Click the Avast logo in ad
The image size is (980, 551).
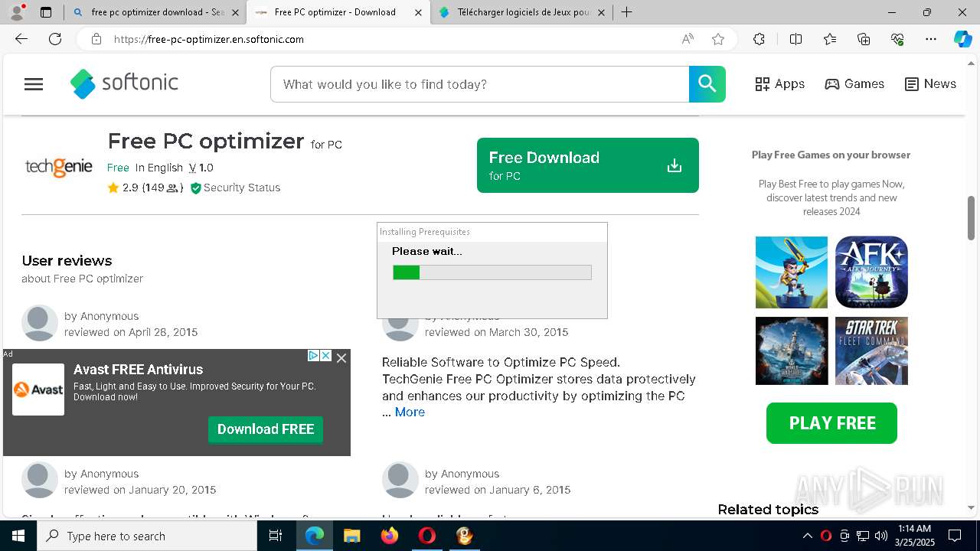38,390
